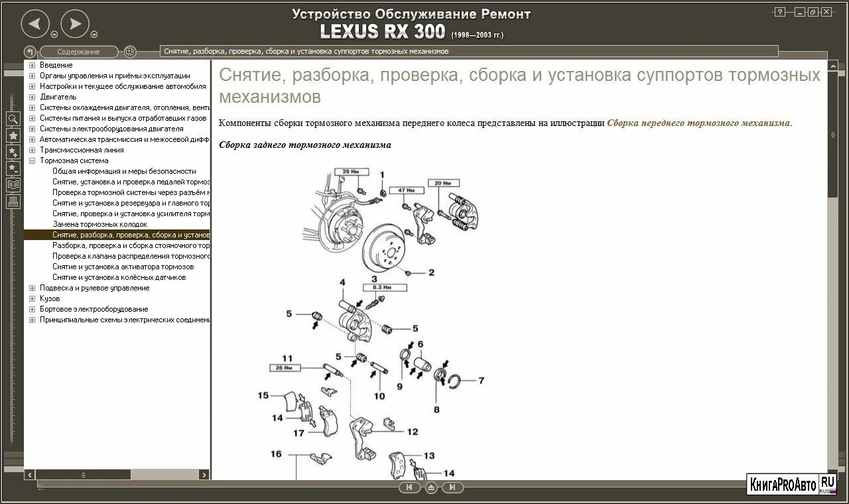Click the eject/up button at bottom
The height and width of the screenshot is (504, 849).
coord(431,487)
